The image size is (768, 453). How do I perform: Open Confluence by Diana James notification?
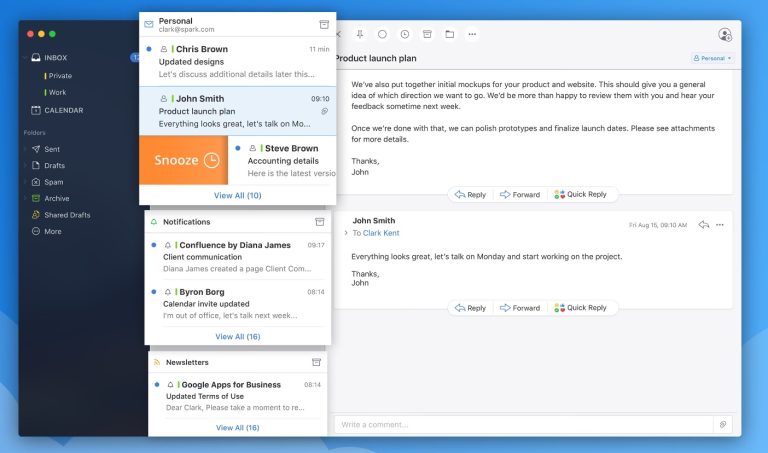[x=238, y=257]
